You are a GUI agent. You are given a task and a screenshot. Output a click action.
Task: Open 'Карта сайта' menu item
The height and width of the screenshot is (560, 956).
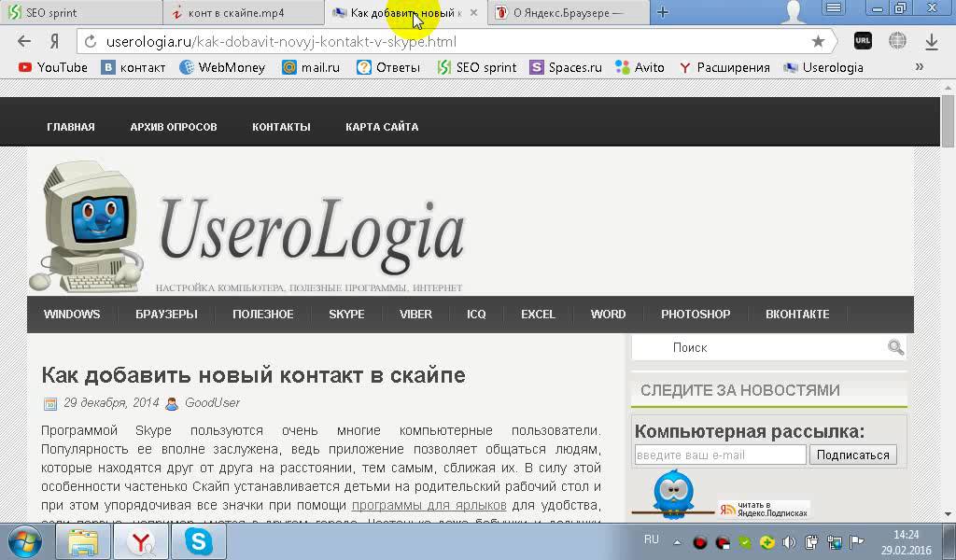(x=382, y=127)
